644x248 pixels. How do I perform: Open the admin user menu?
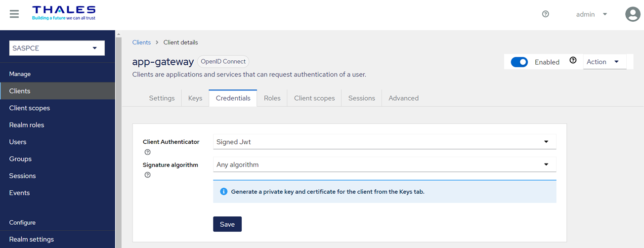(591, 14)
